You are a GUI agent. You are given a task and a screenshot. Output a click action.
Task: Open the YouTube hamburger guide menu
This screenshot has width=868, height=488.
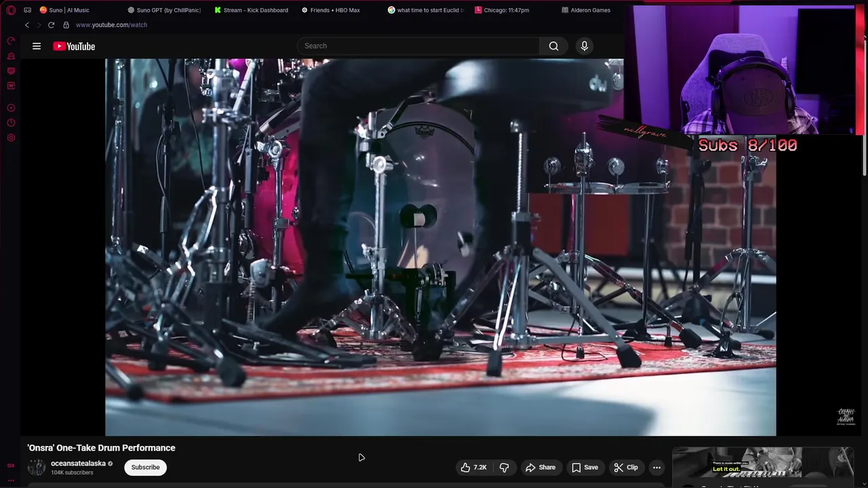point(37,46)
